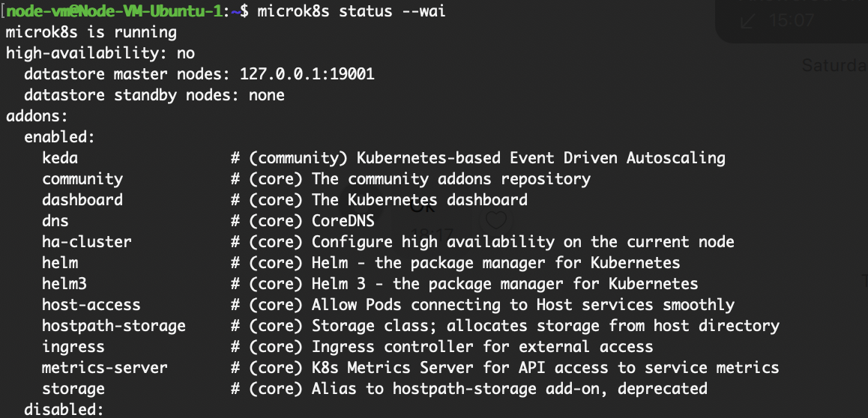Click the dns addon name
868x418 pixels.
pos(55,220)
